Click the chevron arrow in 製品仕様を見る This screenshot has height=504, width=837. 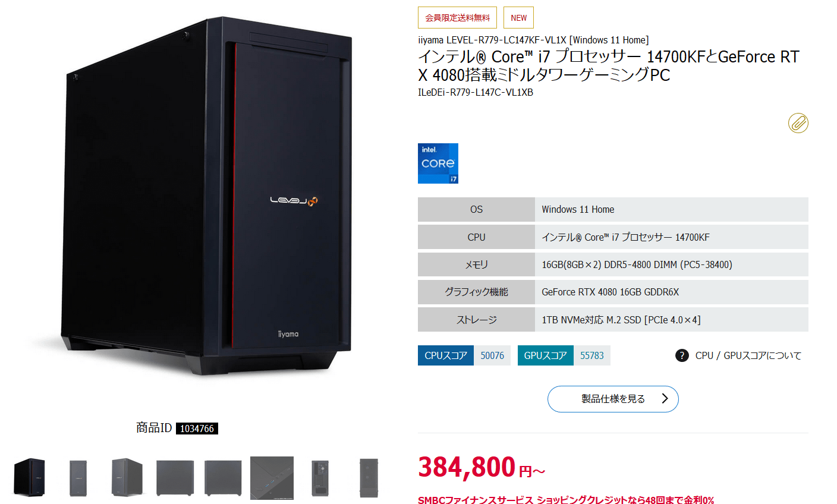click(665, 399)
